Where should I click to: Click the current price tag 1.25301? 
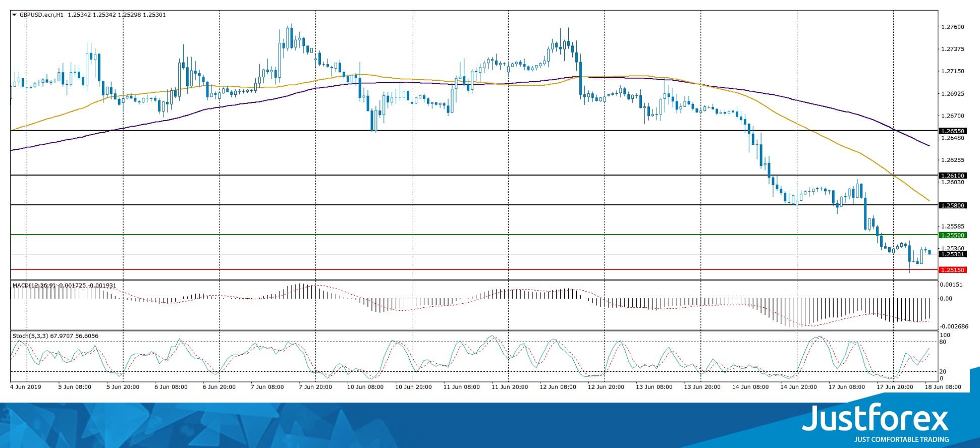tap(952, 254)
